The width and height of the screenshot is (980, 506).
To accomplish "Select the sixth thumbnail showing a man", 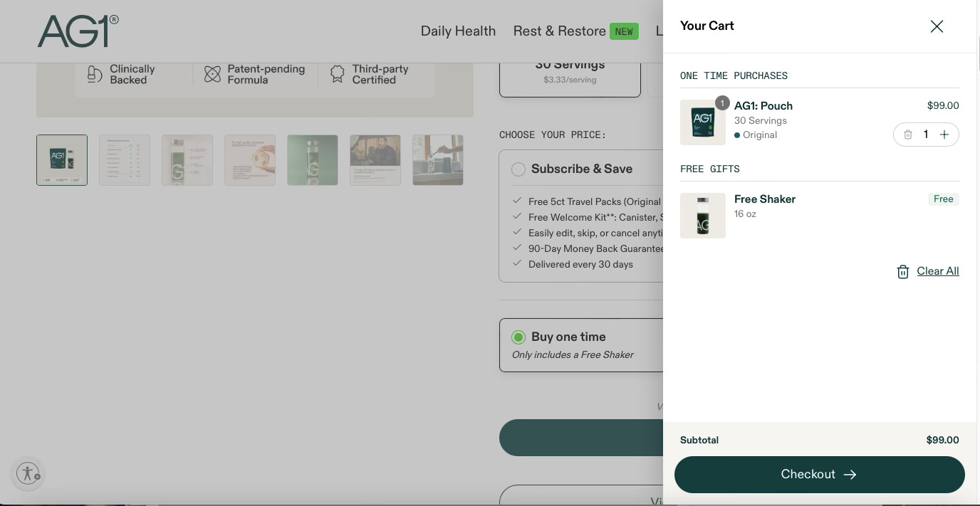I will (375, 160).
